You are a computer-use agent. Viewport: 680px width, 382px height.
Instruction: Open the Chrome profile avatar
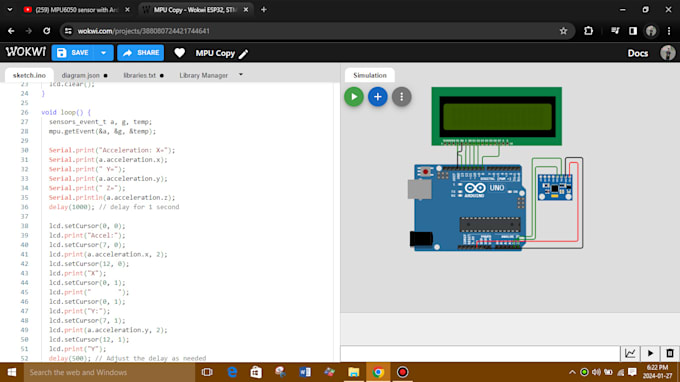pos(651,31)
